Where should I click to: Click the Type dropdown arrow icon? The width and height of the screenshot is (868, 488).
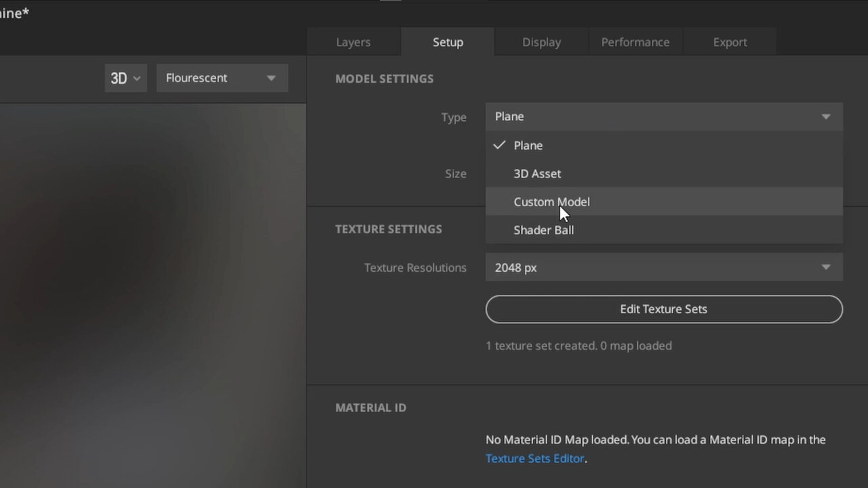[x=826, y=117]
